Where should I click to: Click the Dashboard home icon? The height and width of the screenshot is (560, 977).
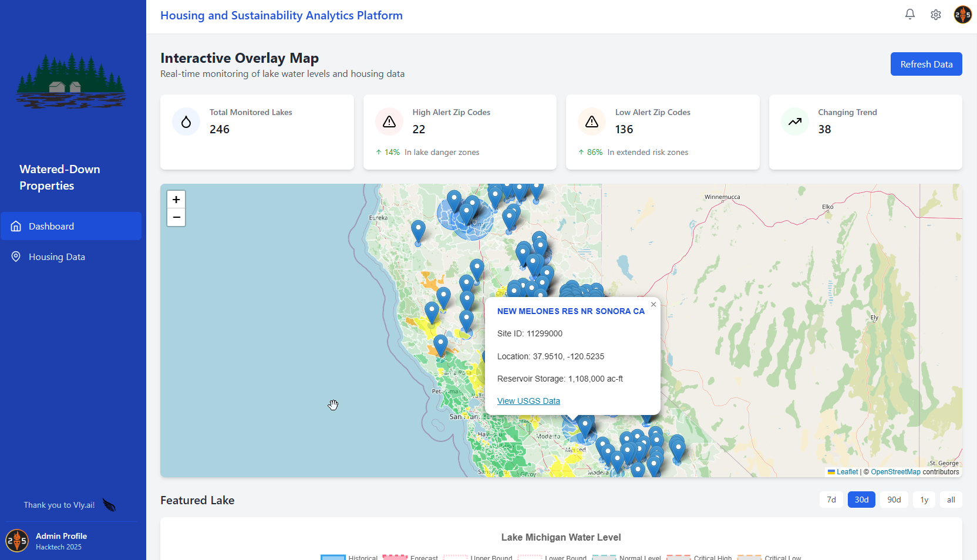[x=16, y=226]
